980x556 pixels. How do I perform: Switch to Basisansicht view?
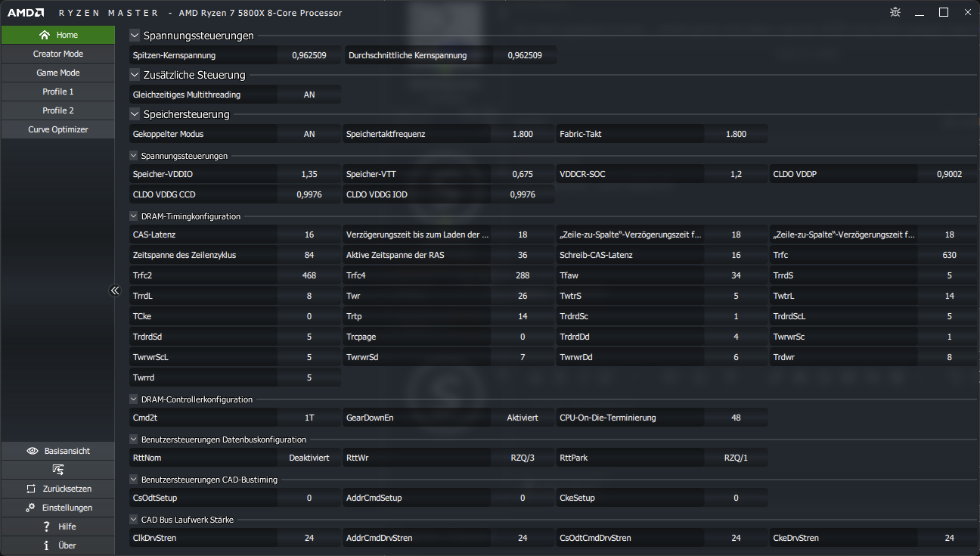[57, 451]
